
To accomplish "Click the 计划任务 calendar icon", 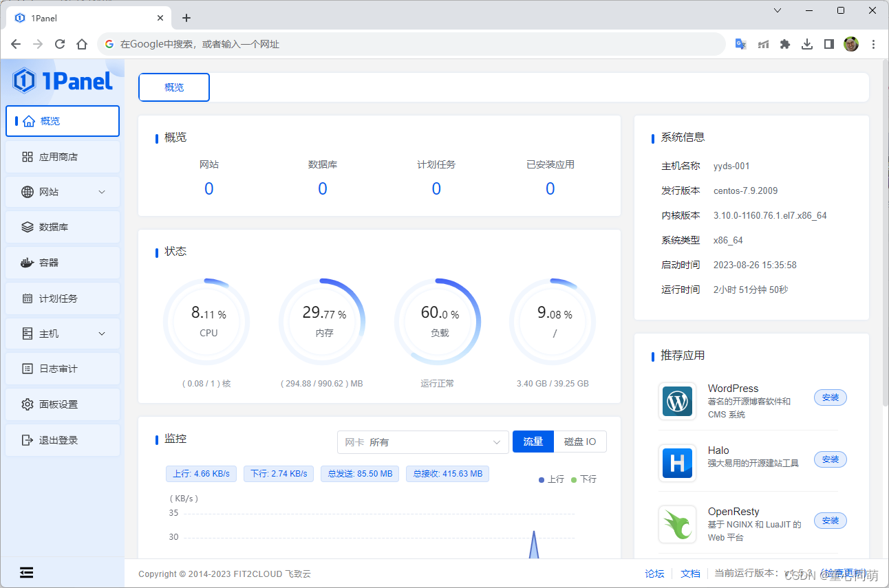I will point(28,298).
